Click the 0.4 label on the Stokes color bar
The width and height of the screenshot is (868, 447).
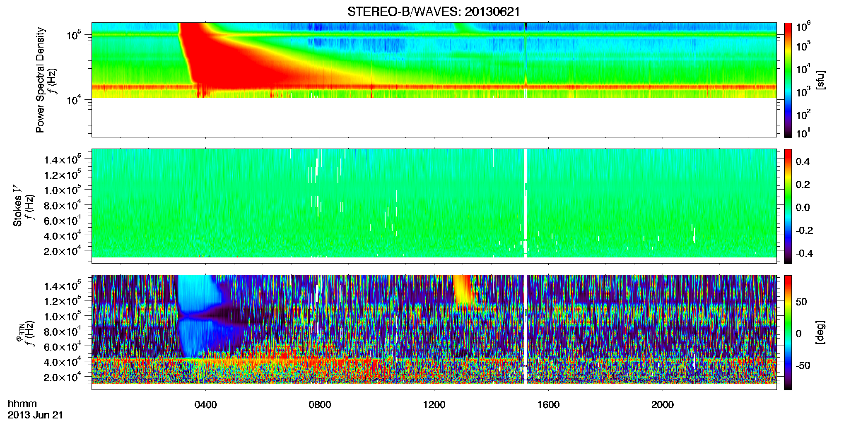tap(803, 162)
